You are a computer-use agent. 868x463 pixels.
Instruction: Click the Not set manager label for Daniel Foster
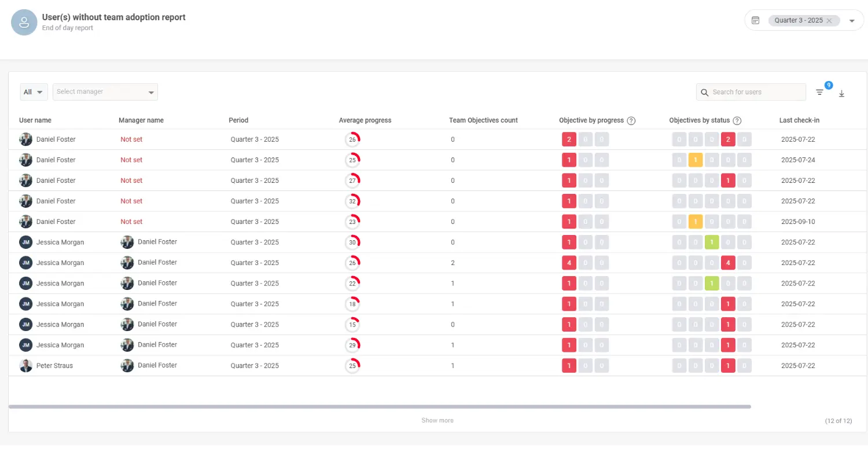(x=131, y=139)
